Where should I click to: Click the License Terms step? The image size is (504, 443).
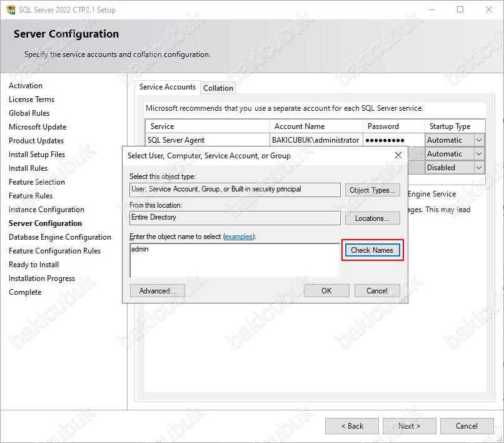coord(31,99)
